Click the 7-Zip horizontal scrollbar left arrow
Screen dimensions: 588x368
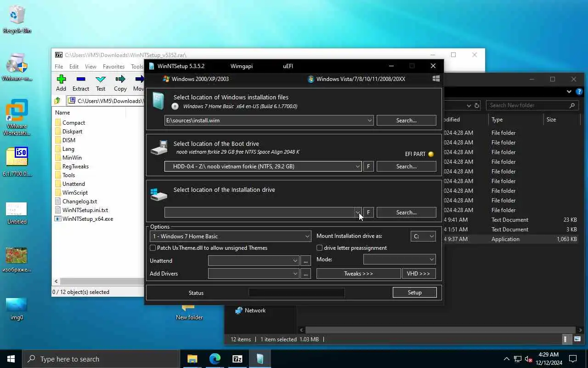[x=57, y=281]
